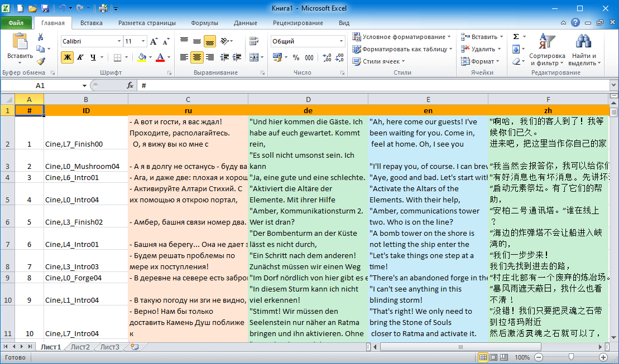
Task: Click the Cut scissors icon
Action: (x=40, y=37)
